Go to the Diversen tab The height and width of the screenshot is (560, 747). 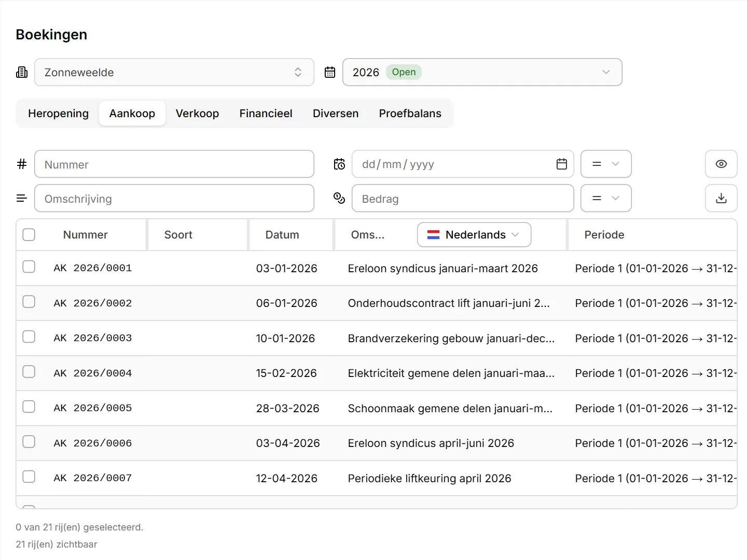click(x=336, y=114)
